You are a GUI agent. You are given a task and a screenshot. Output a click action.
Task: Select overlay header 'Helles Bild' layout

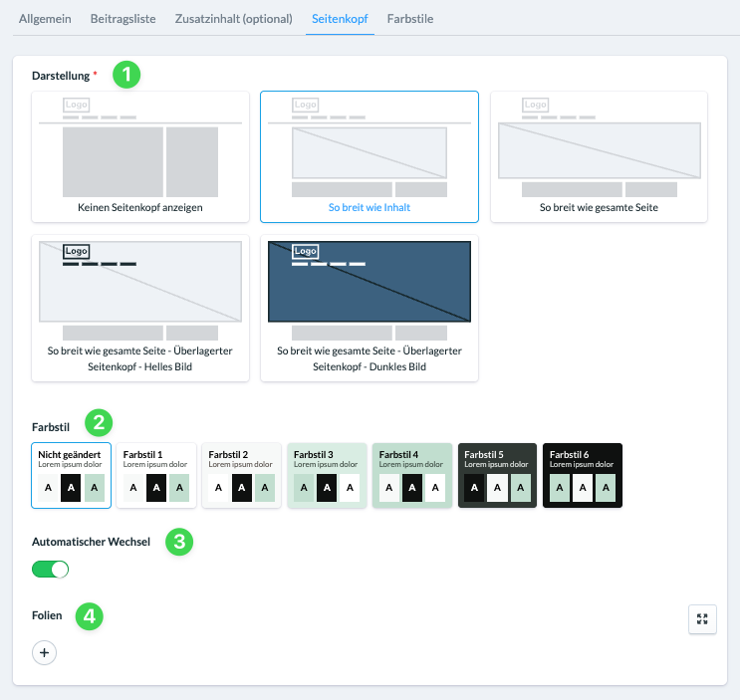click(x=140, y=308)
